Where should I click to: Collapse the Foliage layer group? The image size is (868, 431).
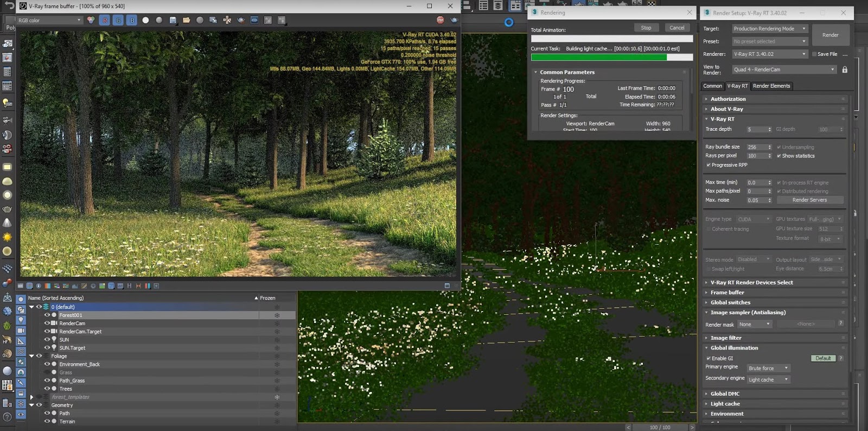click(31, 356)
